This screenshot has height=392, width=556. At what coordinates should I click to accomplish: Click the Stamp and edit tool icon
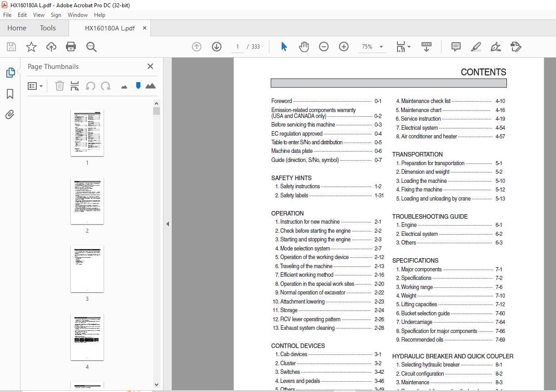(516, 47)
